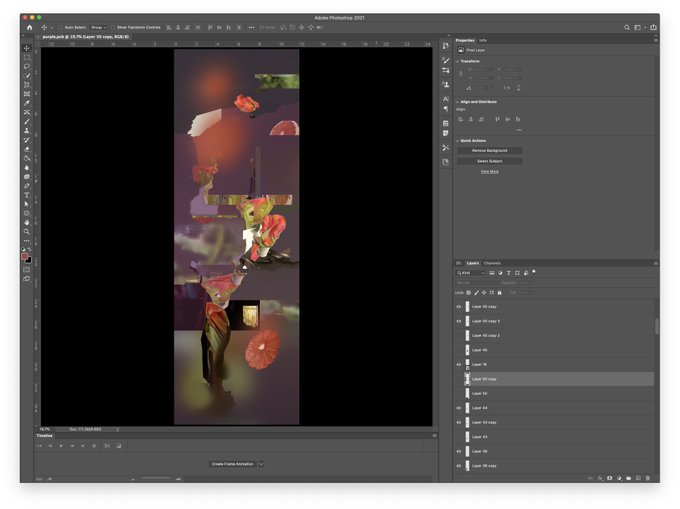Open the Layers panel flyout menu

pos(656,263)
